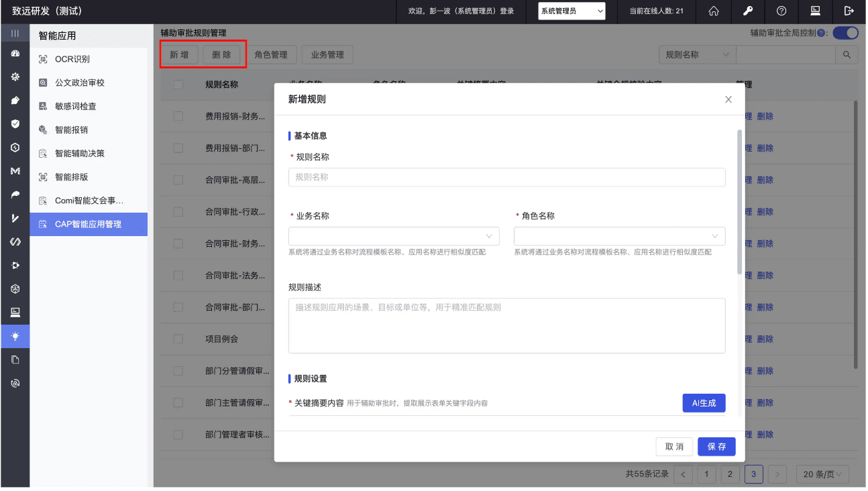
Task: Click the rules table vertical scrollbar
Action: point(855,235)
